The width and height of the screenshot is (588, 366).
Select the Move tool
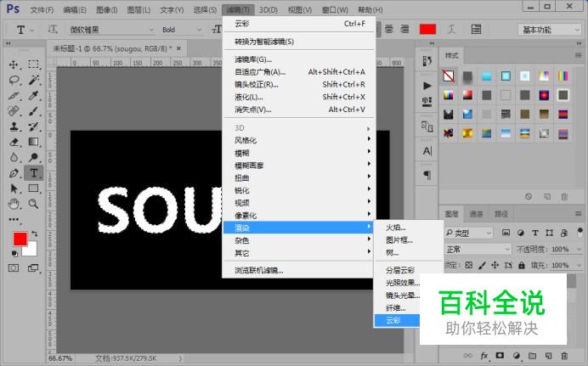tap(14, 65)
